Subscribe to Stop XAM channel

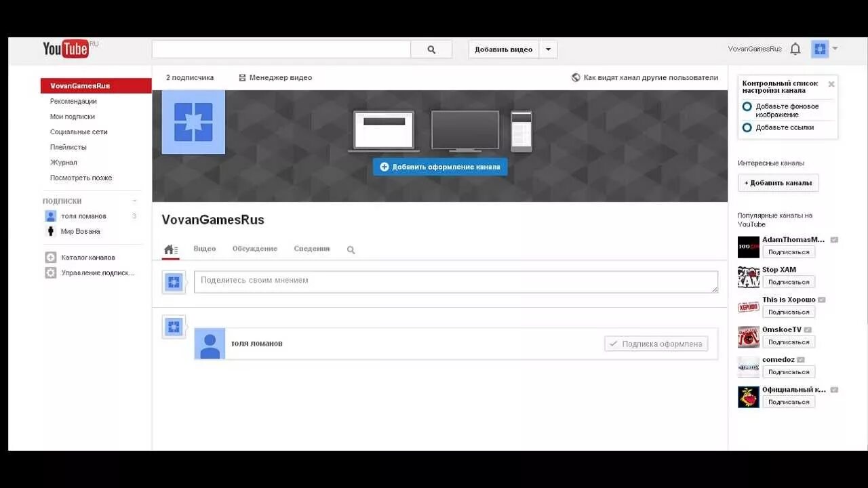pyautogui.click(x=789, y=282)
